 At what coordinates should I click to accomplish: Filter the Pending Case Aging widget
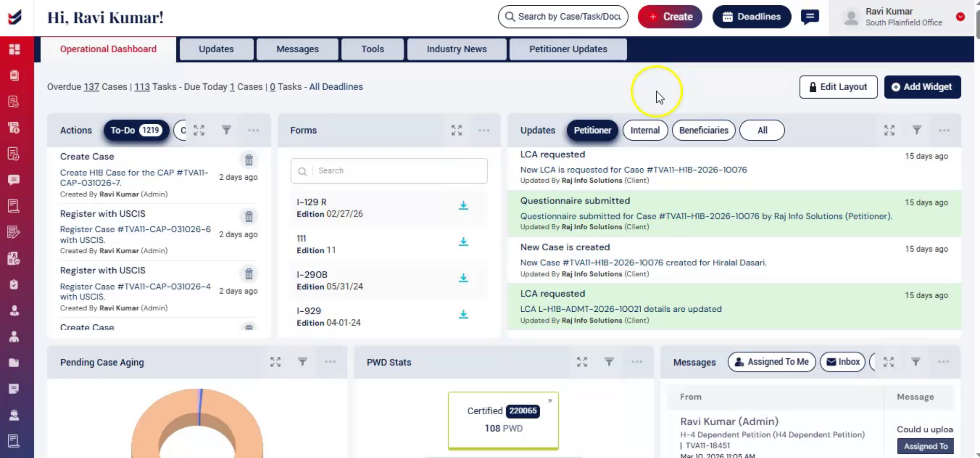303,362
